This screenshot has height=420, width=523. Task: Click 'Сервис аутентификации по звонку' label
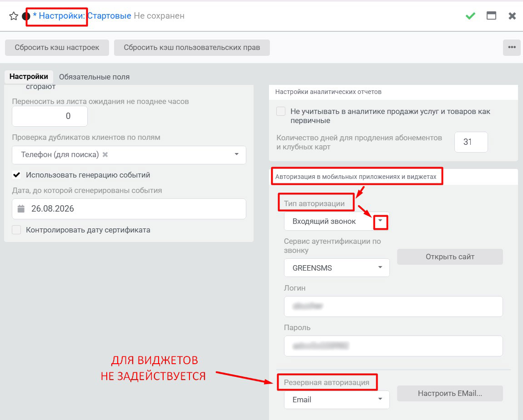(x=332, y=246)
